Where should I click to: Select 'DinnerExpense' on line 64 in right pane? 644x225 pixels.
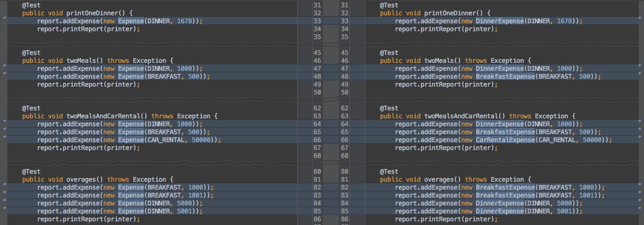click(x=500, y=124)
